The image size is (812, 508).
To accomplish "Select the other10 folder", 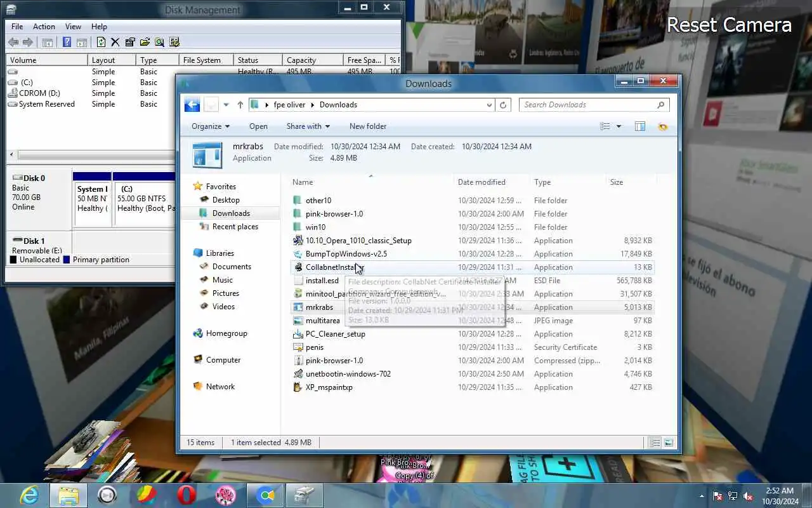I will point(318,201).
